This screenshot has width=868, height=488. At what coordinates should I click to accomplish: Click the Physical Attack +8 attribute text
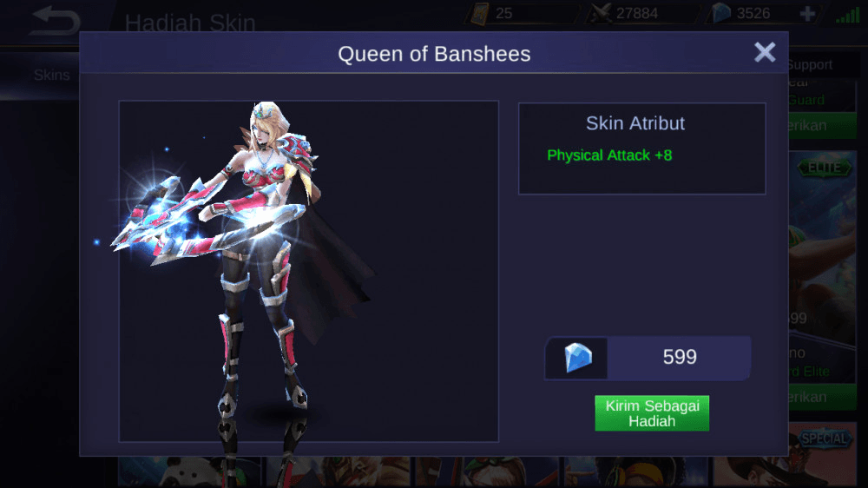click(x=609, y=155)
